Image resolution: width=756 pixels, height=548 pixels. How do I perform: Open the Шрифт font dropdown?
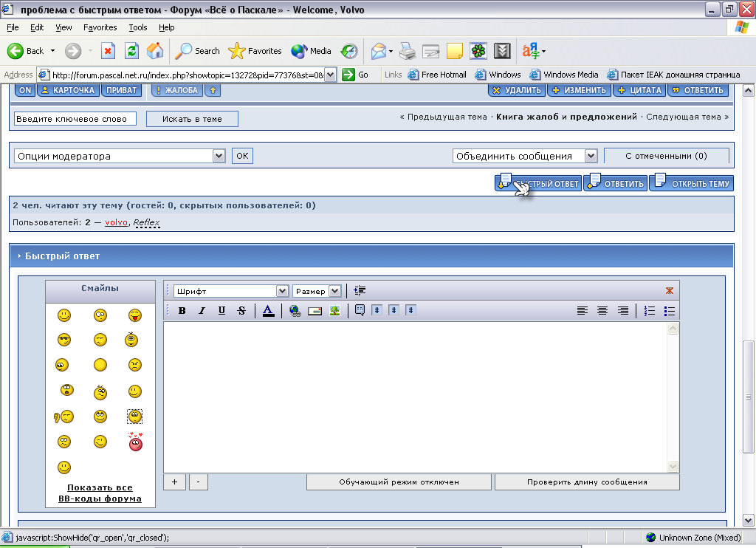coord(230,291)
